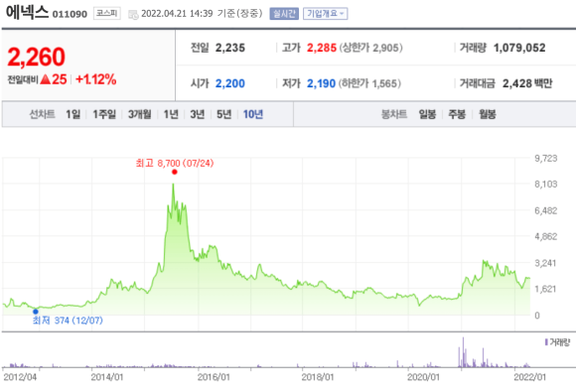The image size is (576, 392).
Task: Click the 코스피 market badge
Action: point(107,14)
